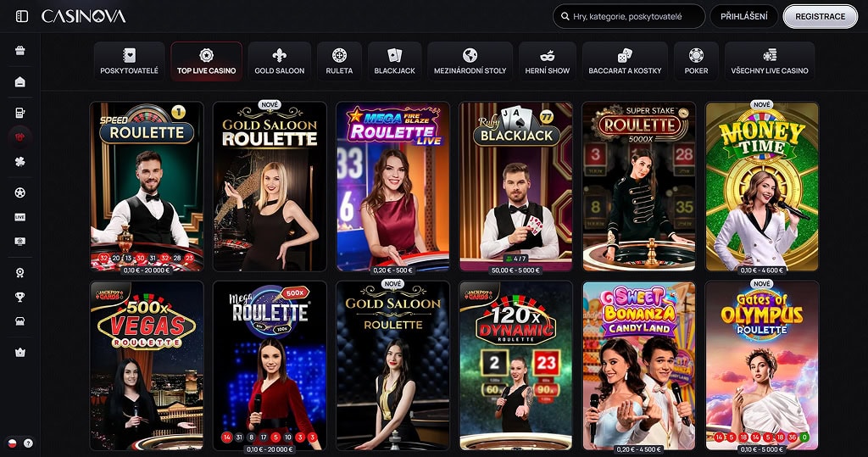Viewport: 868px width, 457px height.
Task: Open the slot machine icon in sidebar
Action: click(20, 113)
